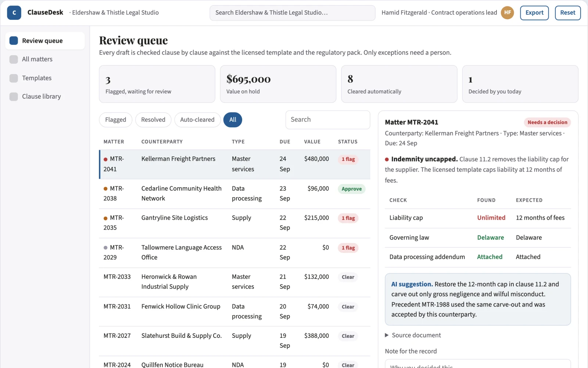Expand the Source document disclosure
The height and width of the screenshot is (368, 588).
(x=413, y=335)
